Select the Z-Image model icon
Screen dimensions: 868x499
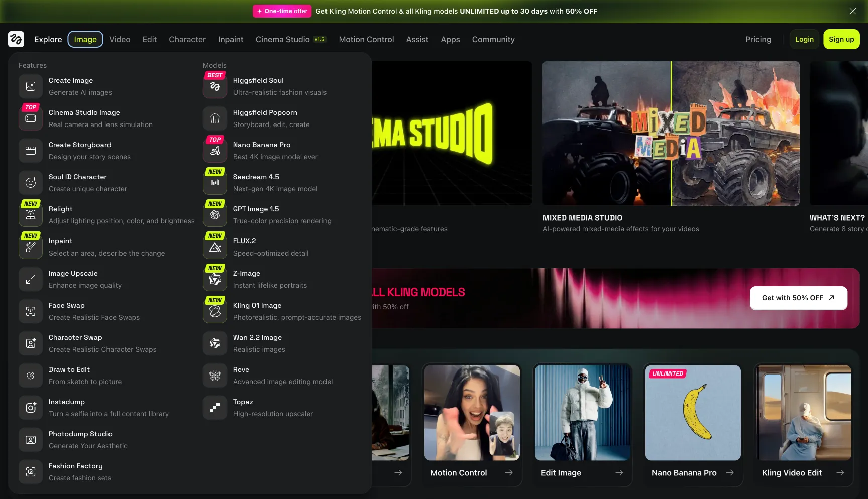click(215, 279)
